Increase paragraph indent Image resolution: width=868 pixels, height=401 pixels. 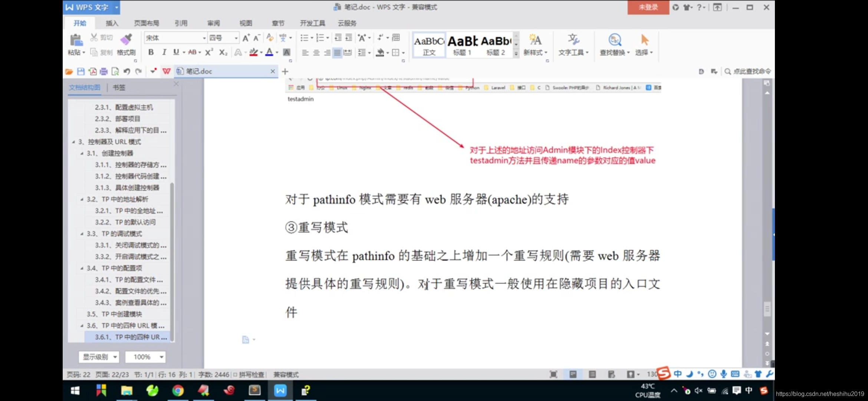coord(349,38)
